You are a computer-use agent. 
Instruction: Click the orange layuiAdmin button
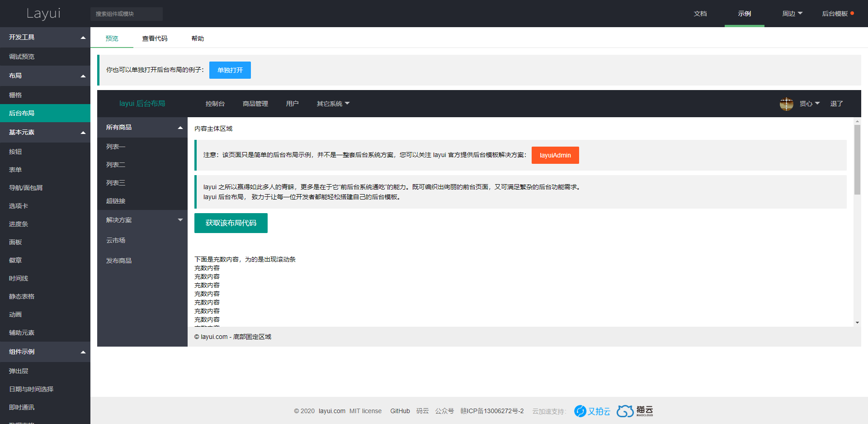click(x=555, y=155)
